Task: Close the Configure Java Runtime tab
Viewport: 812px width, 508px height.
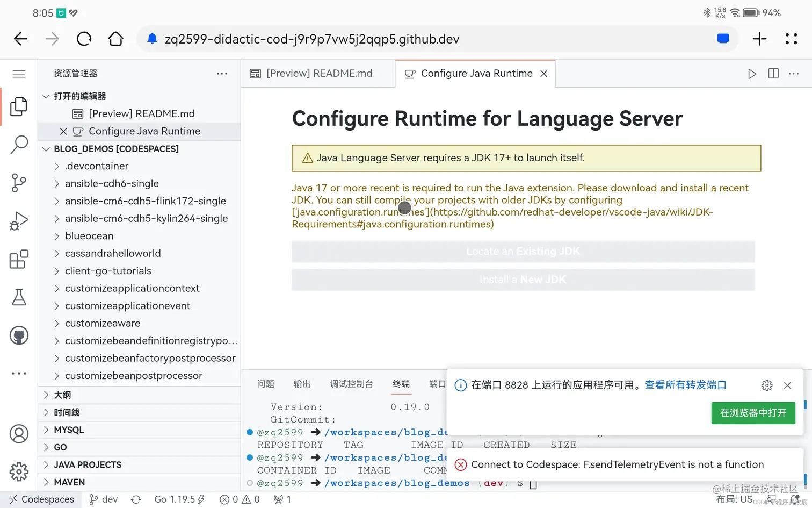Action: 544,74
